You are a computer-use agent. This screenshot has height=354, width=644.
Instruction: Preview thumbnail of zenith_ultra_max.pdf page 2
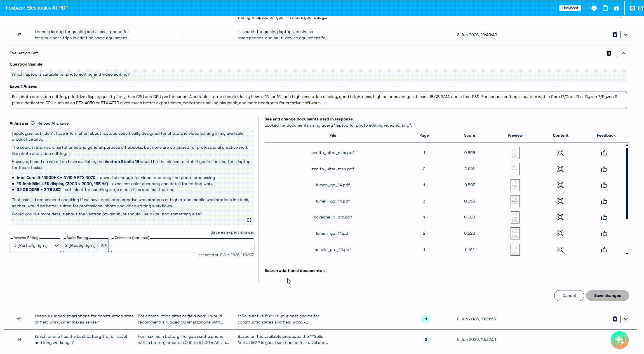click(x=515, y=169)
